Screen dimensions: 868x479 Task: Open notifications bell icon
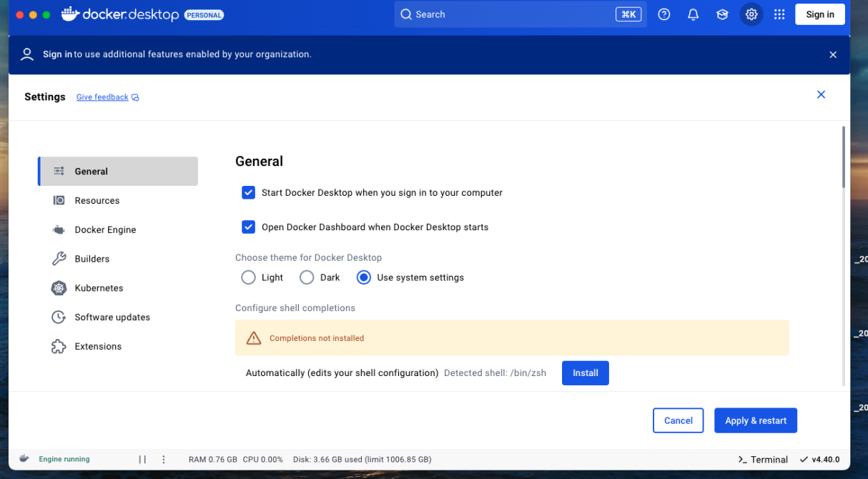(693, 14)
